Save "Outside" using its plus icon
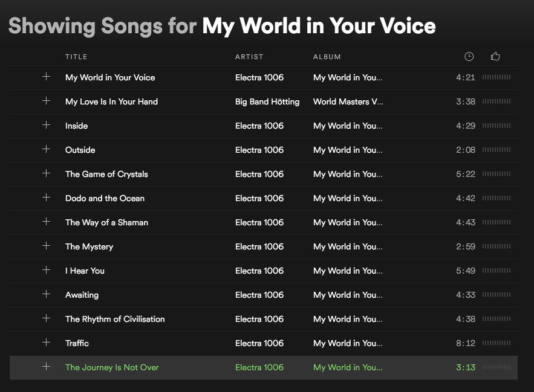 [46, 149]
